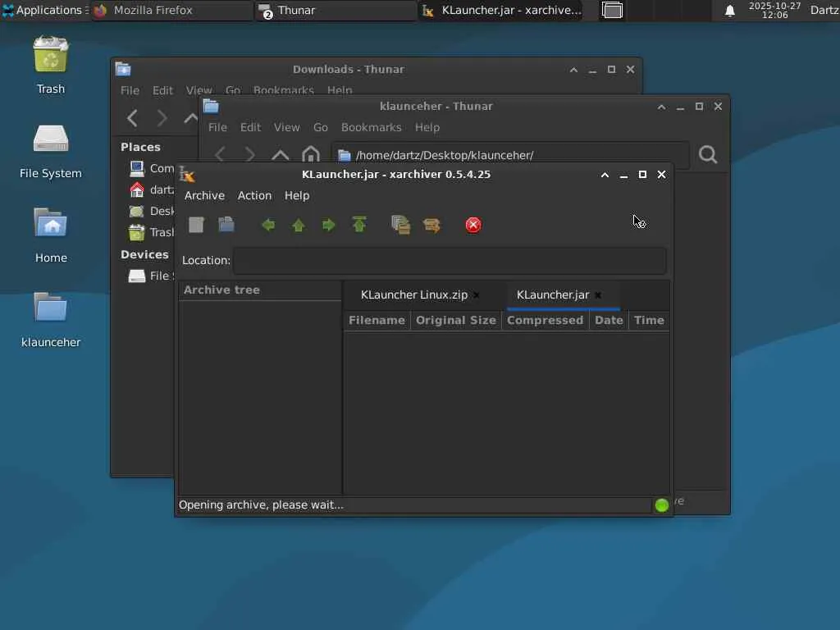Click the green Forward arrow in xarchiver
The width and height of the screenshot is (840, 630).
coord(328,225)
